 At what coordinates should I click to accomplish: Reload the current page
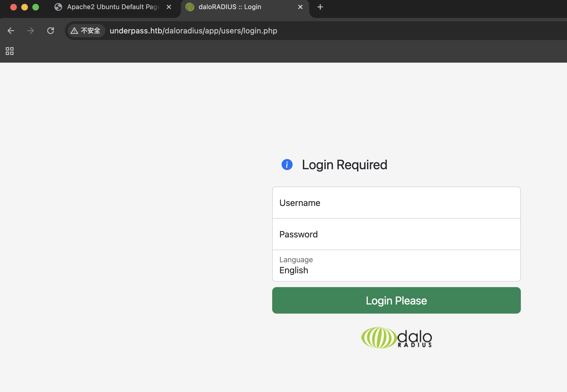[51, 31]
